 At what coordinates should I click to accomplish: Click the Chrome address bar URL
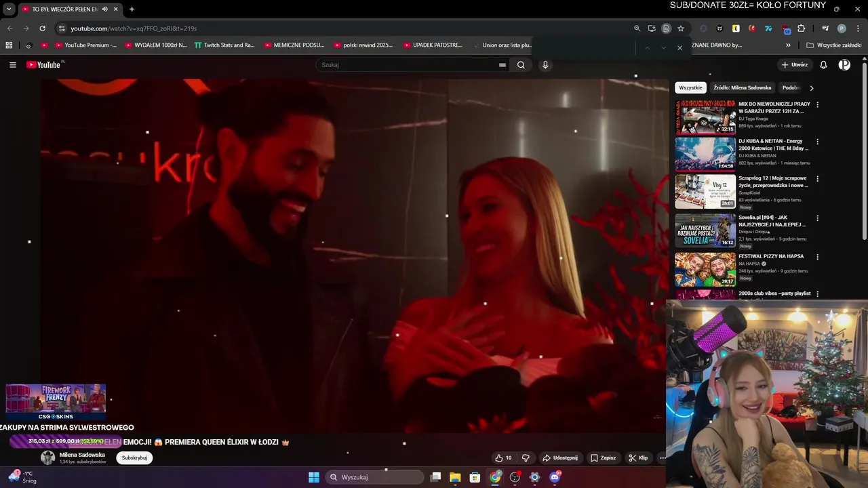[134, 28]
